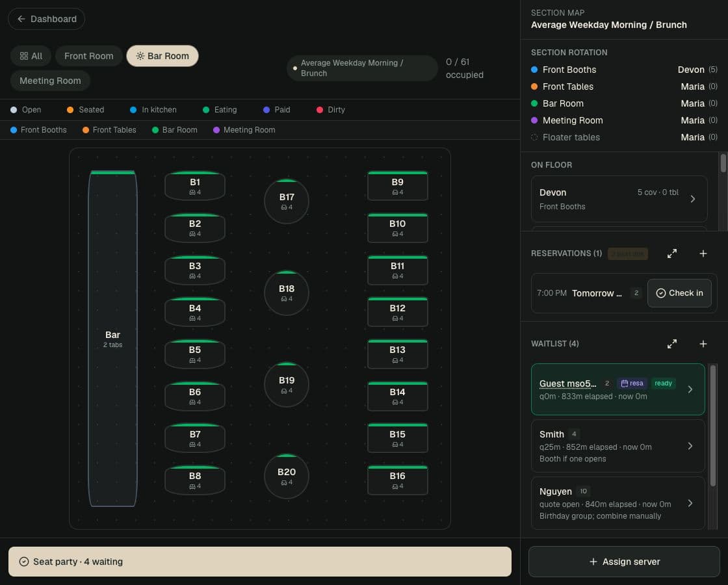
Task: Open Devon's on-floor card chevron
Action: (x=693, y=199)
